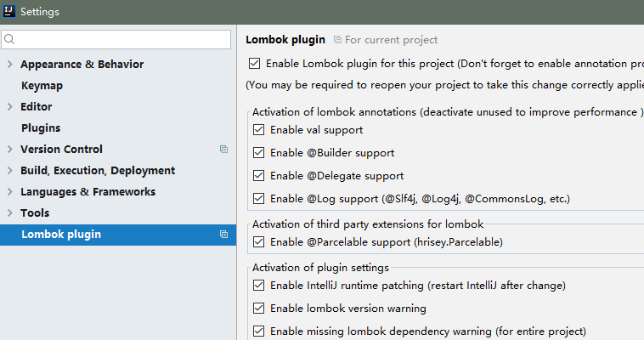
Task: Click the search magnifier icon
Action: click(x=9, y=40)
